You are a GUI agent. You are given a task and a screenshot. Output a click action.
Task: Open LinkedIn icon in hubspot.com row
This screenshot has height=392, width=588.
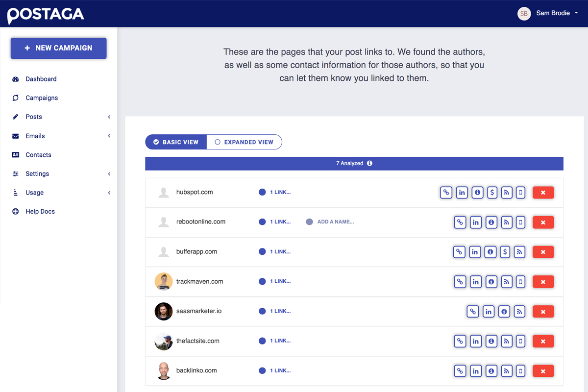(x=462, y=193)
